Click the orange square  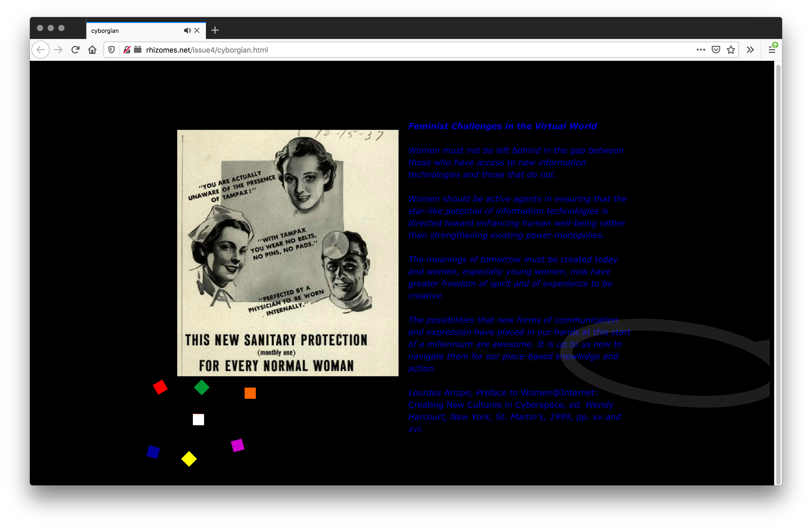click(x=250, y=393)
